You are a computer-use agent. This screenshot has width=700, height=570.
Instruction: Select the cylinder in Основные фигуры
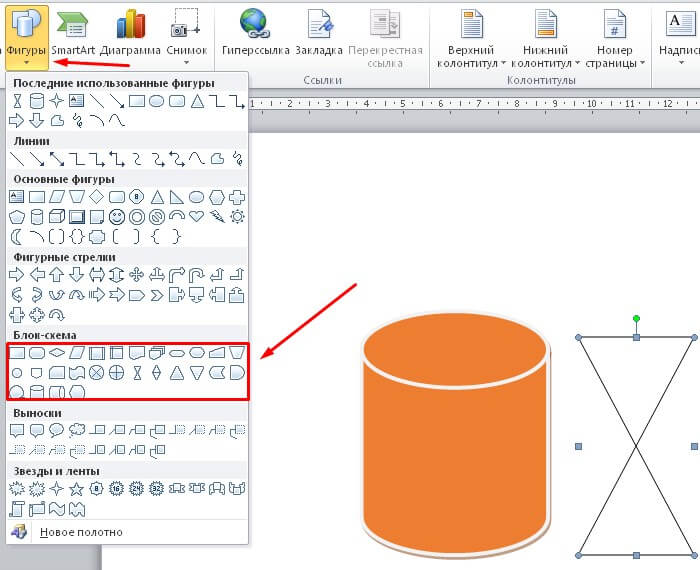(x=37, y=217)
